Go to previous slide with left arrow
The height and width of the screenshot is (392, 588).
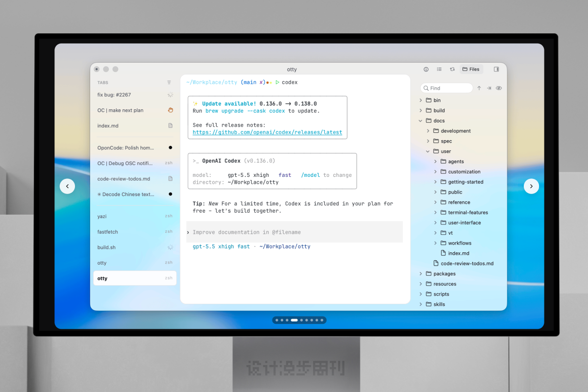tap(67, 186)
